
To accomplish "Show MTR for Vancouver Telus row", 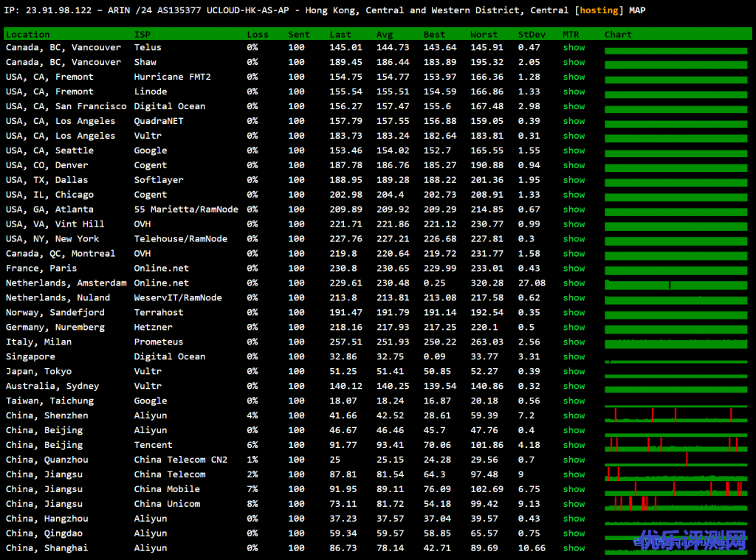I will pyautogui.click(x=574, y=47).
